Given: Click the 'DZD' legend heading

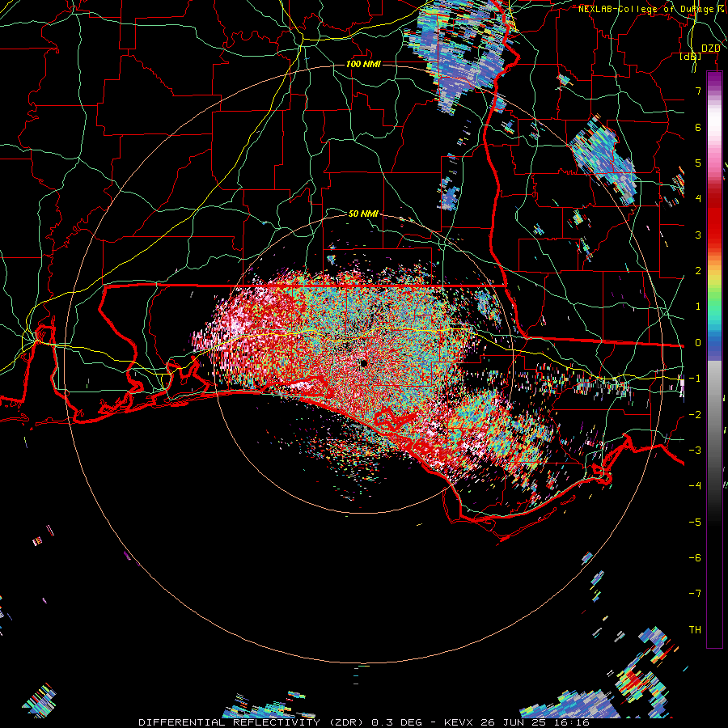Looking at the screenshot, I should click(x=710, y=49).
